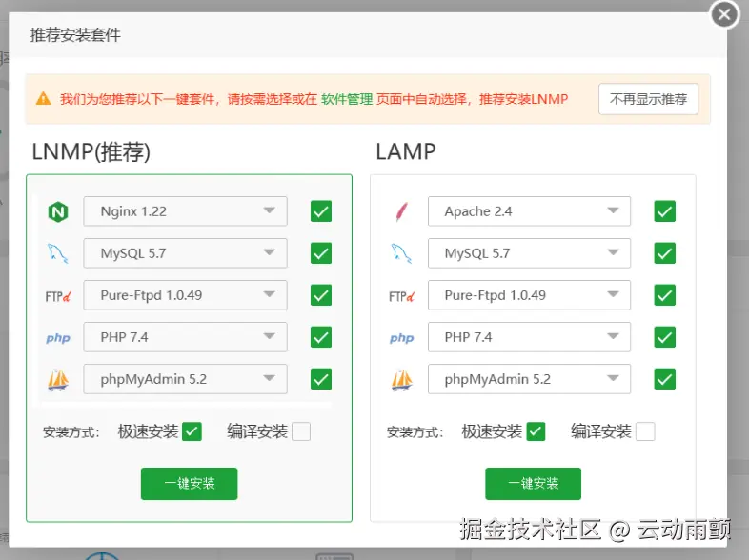Screen dimensions: 749x560
Task: Click 安装方式 label under LAMP
Action: tap(415, 432)
